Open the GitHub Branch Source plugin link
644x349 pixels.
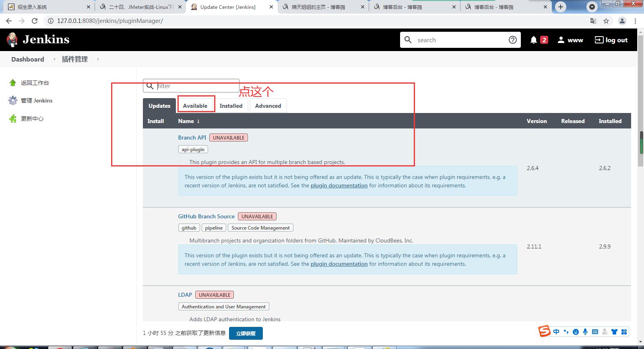(206, 216)
